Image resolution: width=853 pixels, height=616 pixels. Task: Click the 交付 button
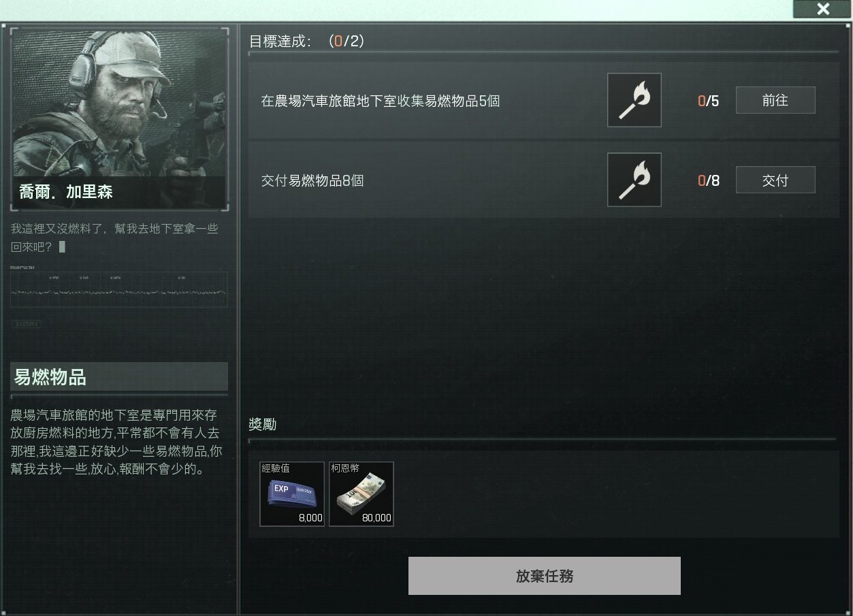775,180
